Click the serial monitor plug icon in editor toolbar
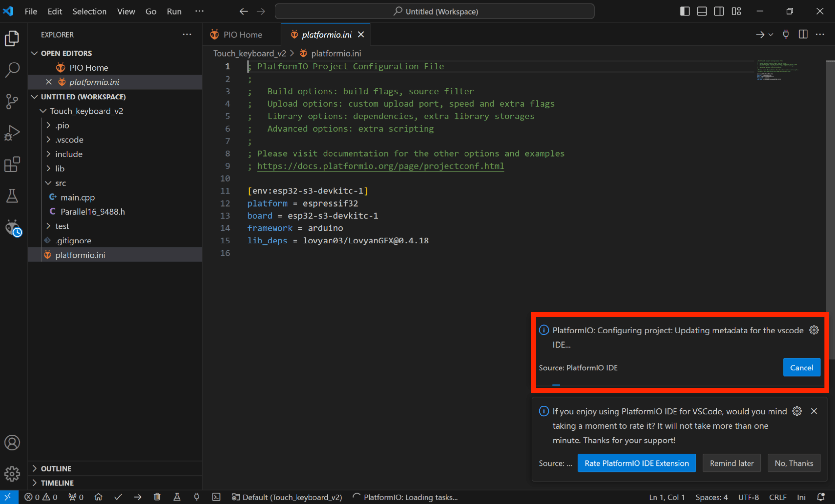This screenshot has height=504, width=835. [786, 34]
